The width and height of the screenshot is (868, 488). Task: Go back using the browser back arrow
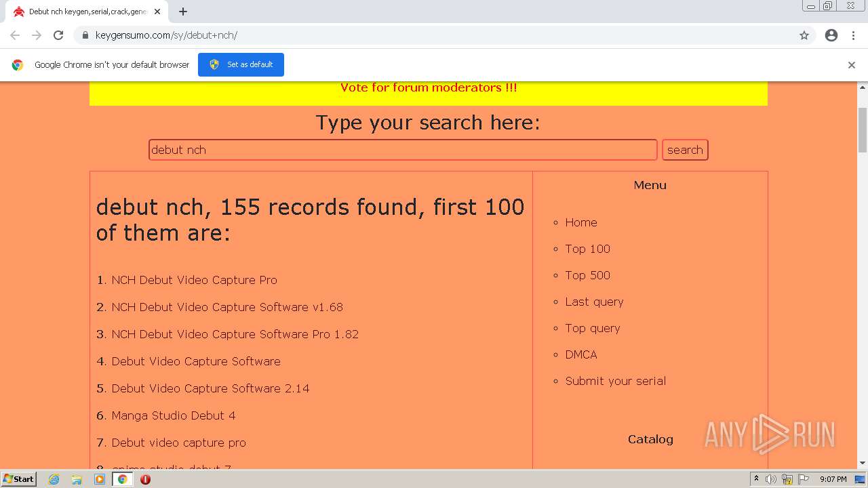click(15, 35)
